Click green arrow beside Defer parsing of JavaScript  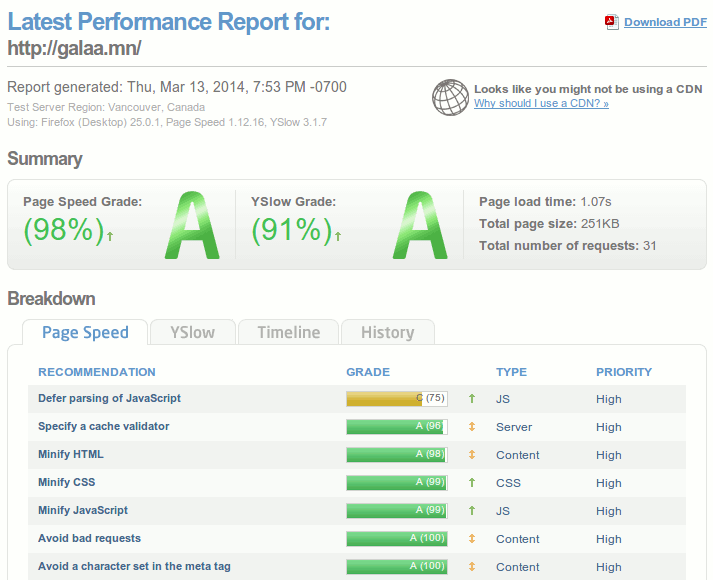point(472,399)
